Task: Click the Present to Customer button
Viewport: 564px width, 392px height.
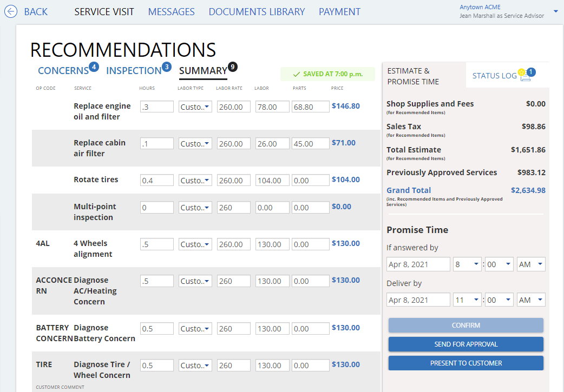Action: pyautogui.click(x=465, y=363)
